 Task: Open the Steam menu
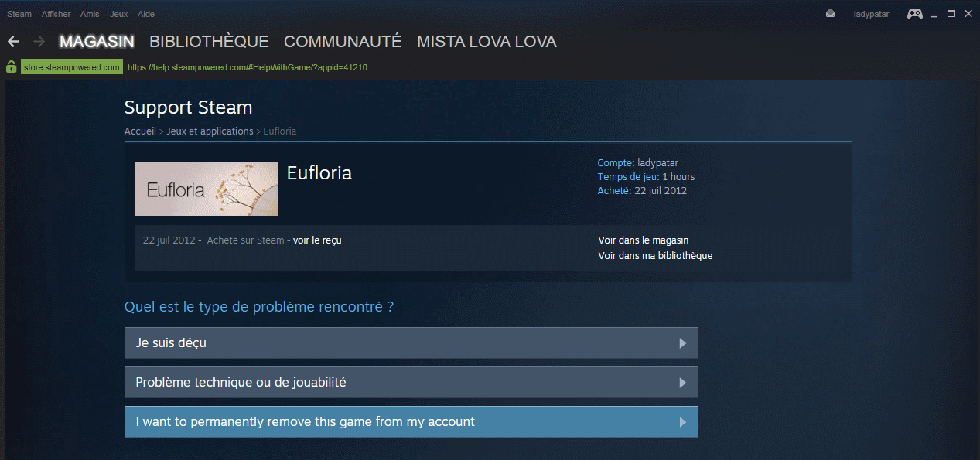click(19, 14)
